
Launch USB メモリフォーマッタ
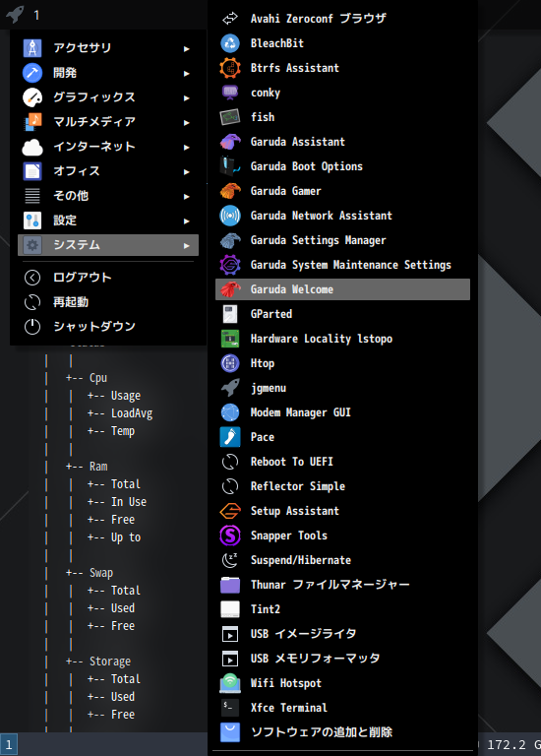[x=342, y=659]
